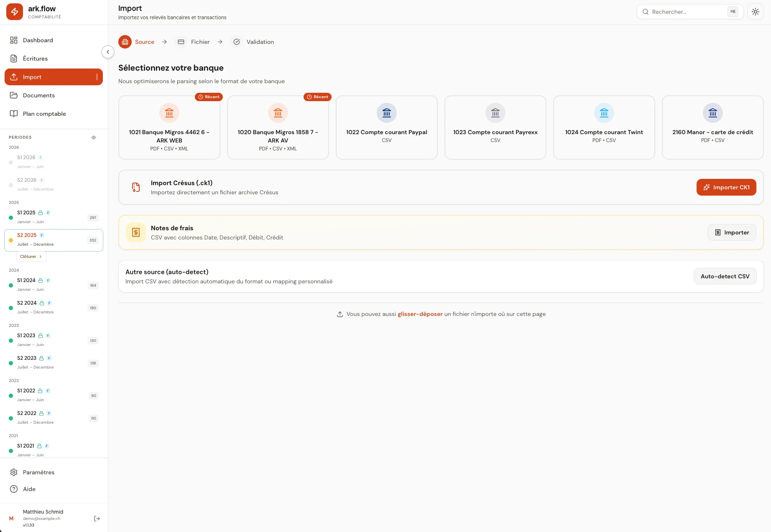Viewport: 771px width, 532px height.
Task: Open Plan comptable book icon
Action: click(14, 114)
